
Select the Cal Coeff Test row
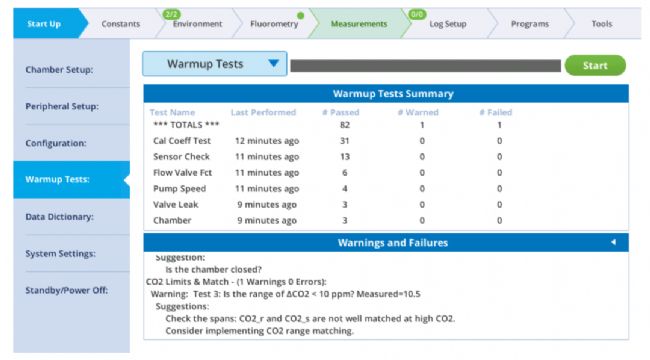386,141
